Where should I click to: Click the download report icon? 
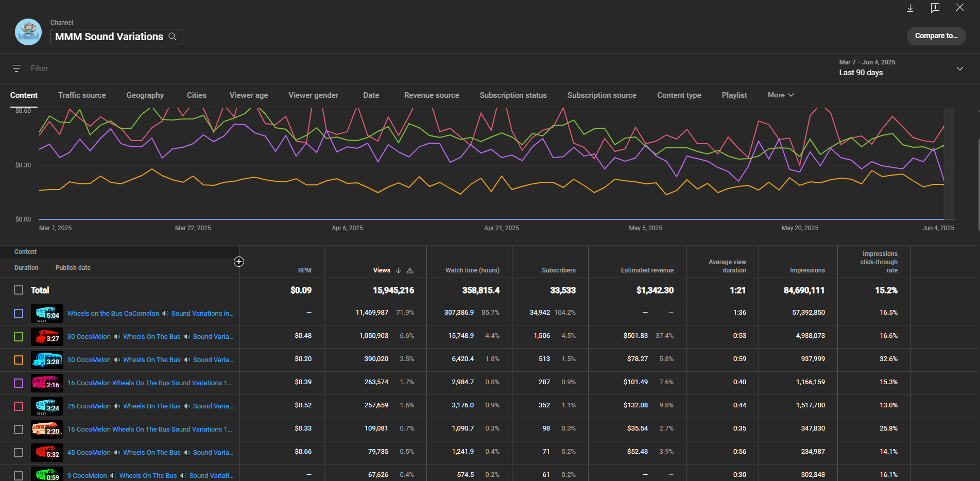point(910,8)
